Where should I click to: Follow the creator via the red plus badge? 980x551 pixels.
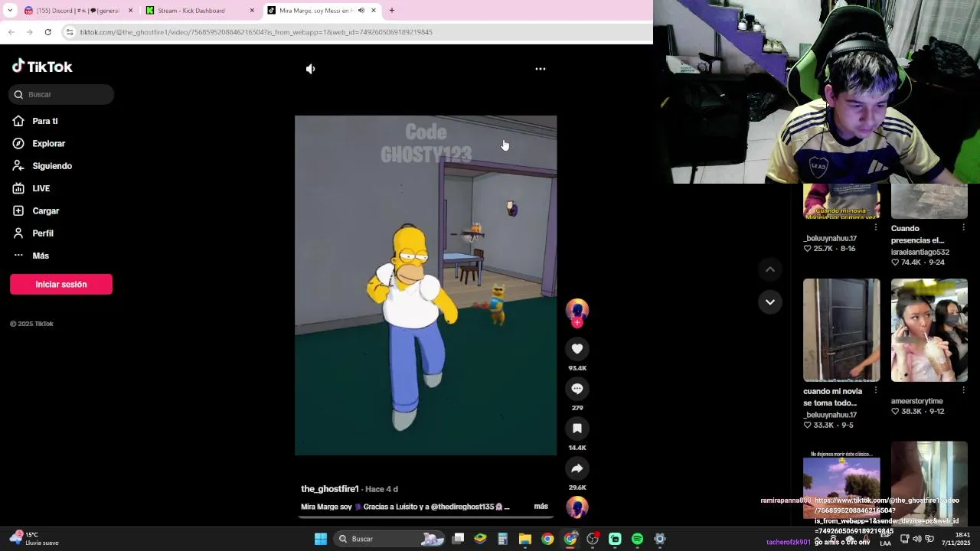coord(577,323)
